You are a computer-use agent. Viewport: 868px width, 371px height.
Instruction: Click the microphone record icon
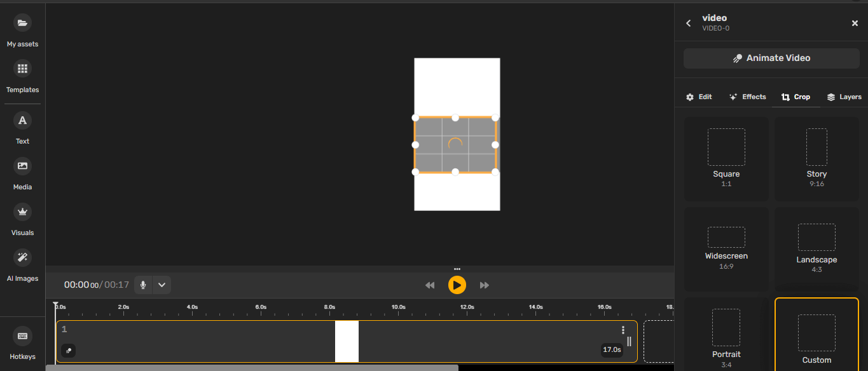[142, 285]
